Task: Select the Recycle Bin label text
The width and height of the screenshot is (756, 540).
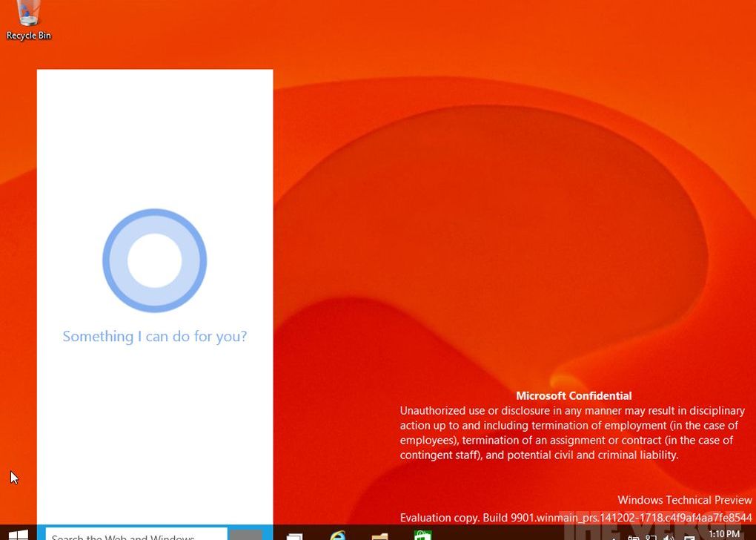Action: click(28, 35)
